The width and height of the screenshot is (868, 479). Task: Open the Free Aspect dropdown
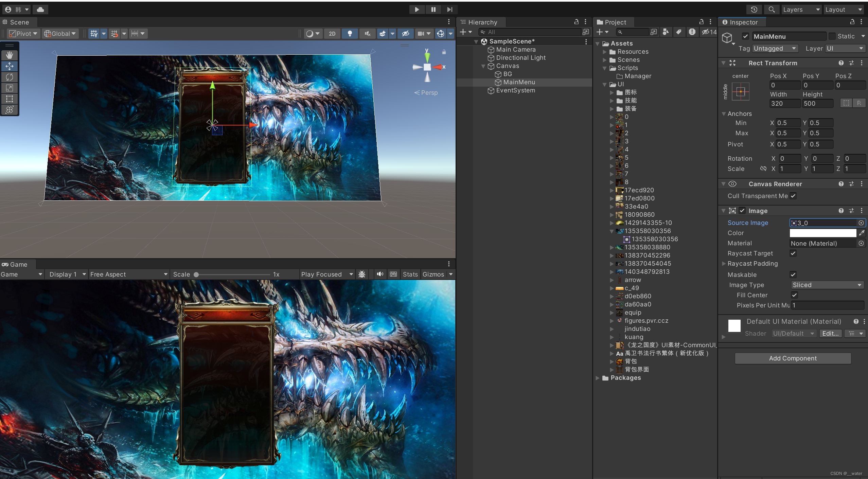point(128,274)
